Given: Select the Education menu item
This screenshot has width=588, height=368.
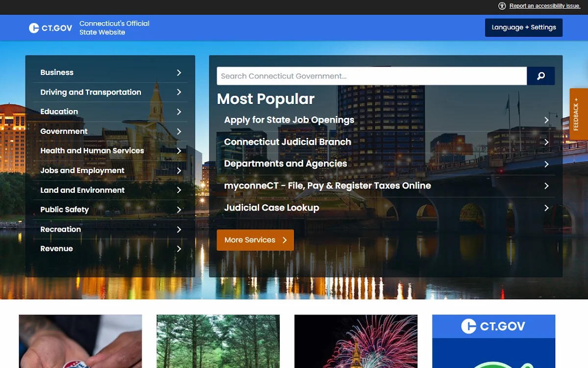Looking at the screenshot, I should (x=110, y=112).
